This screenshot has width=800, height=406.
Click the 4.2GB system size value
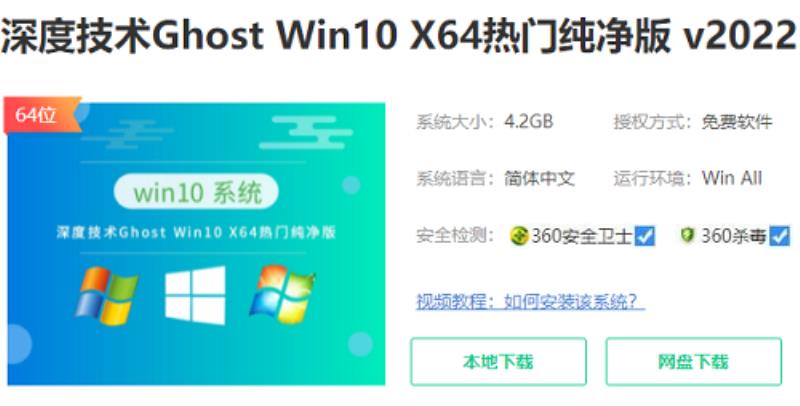pyautogui.click(x=529, y=122)
